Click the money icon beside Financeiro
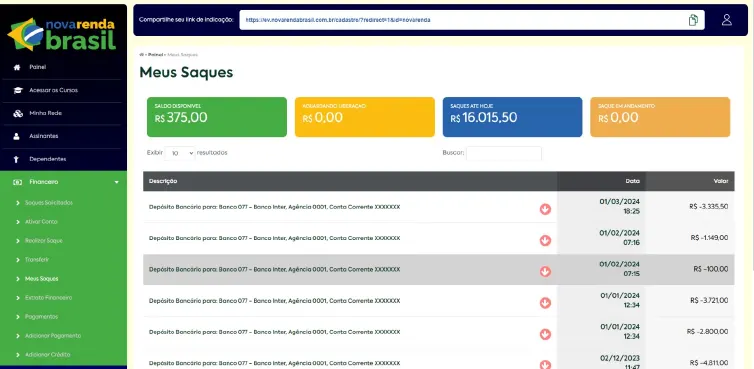754x369 pixels. [x=18, y=182]
